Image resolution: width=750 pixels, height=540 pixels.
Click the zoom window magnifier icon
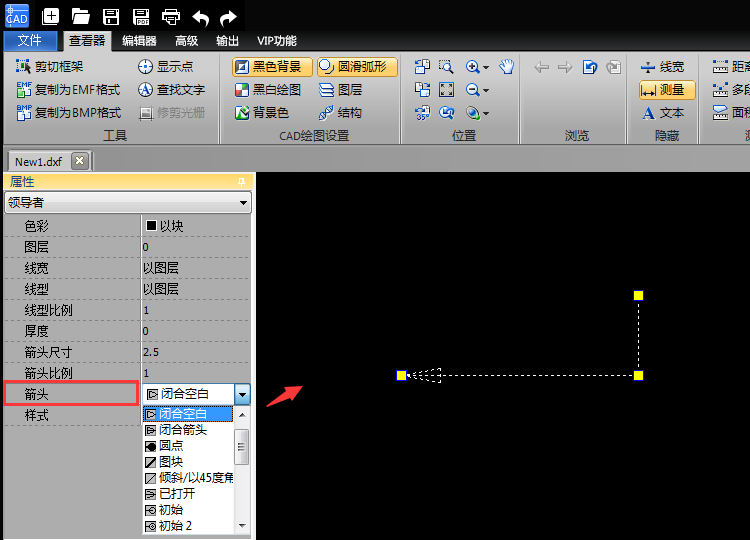(446, 66)
